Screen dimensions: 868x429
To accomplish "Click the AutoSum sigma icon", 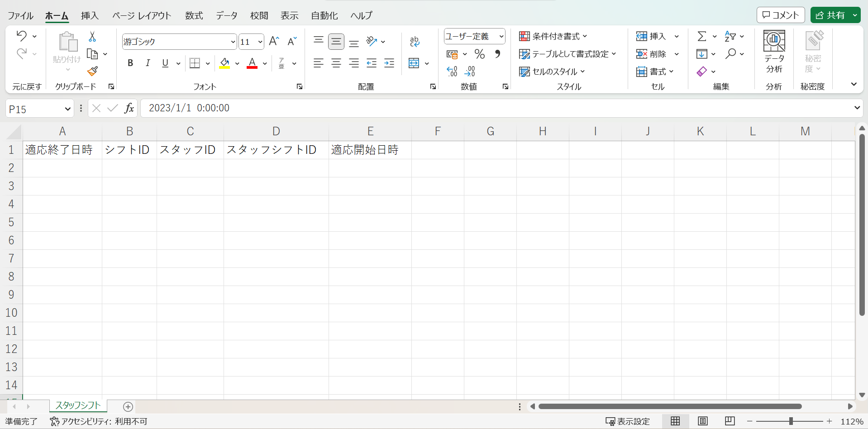I will (701, 36).
